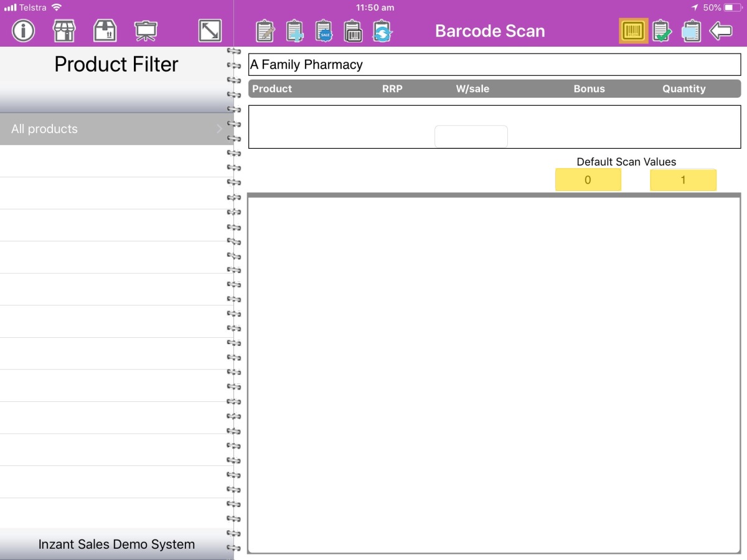The image size is (747, 560).
Task: Click the Bonus column header
Action: 590,88
